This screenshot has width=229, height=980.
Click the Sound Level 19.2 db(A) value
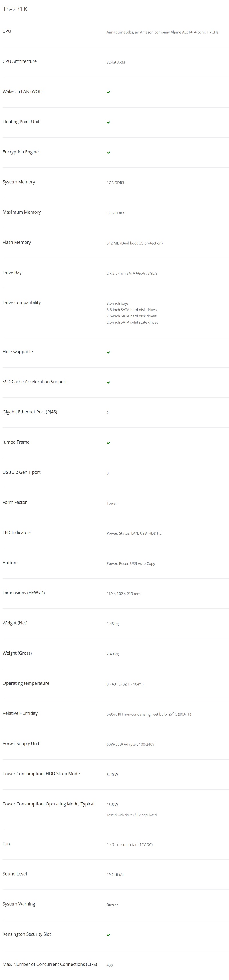point(115,874)
